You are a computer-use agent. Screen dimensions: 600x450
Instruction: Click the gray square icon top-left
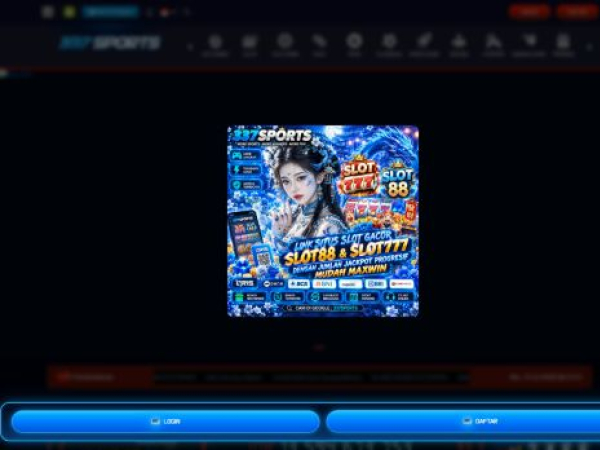click(x=47, y=12)
